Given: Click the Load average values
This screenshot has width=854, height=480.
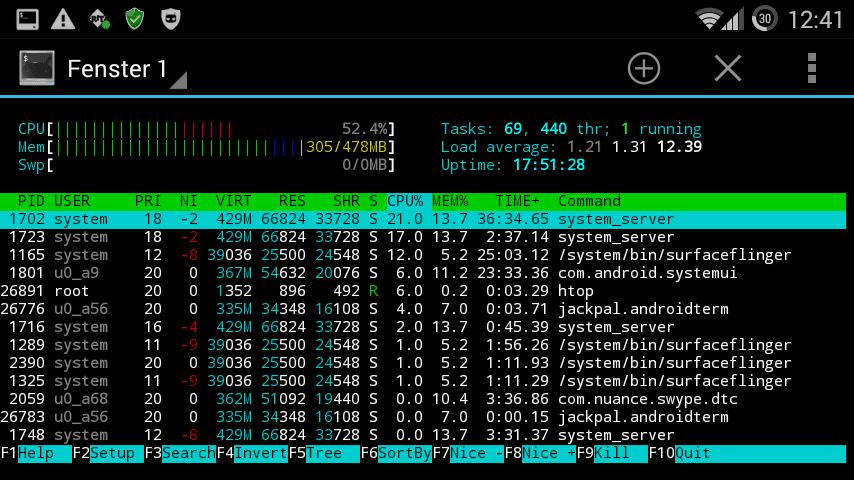Looking at the screenshot, I should (635, 147).
